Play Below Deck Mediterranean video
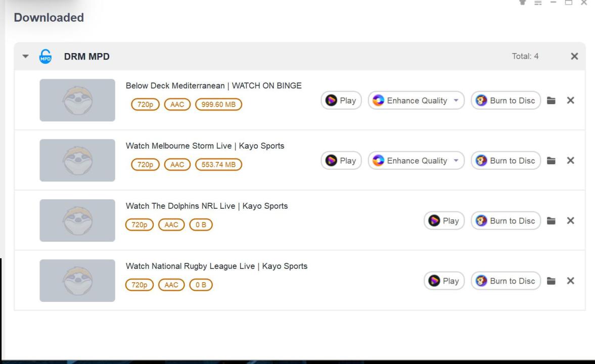The height and width of the screenshot is (364, 595). [x=341, y=101]
